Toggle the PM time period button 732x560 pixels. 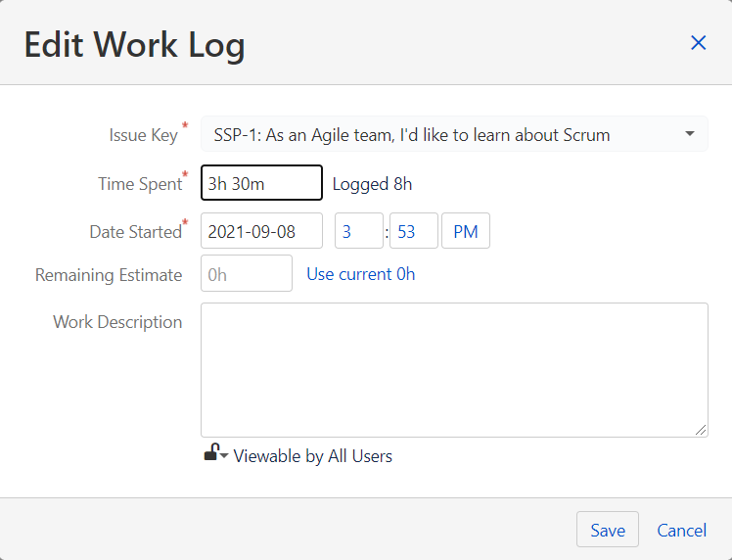tap(466, 231)
